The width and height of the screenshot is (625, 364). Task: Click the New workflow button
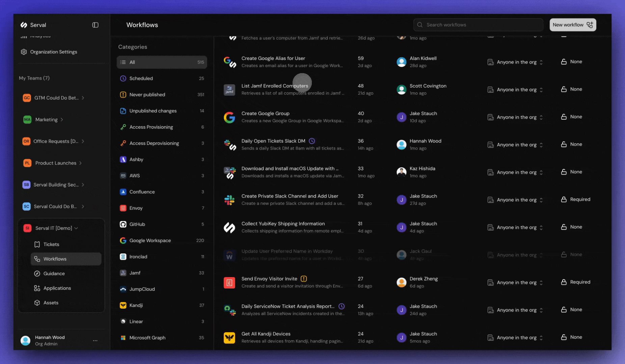click(x=573, y=25)
